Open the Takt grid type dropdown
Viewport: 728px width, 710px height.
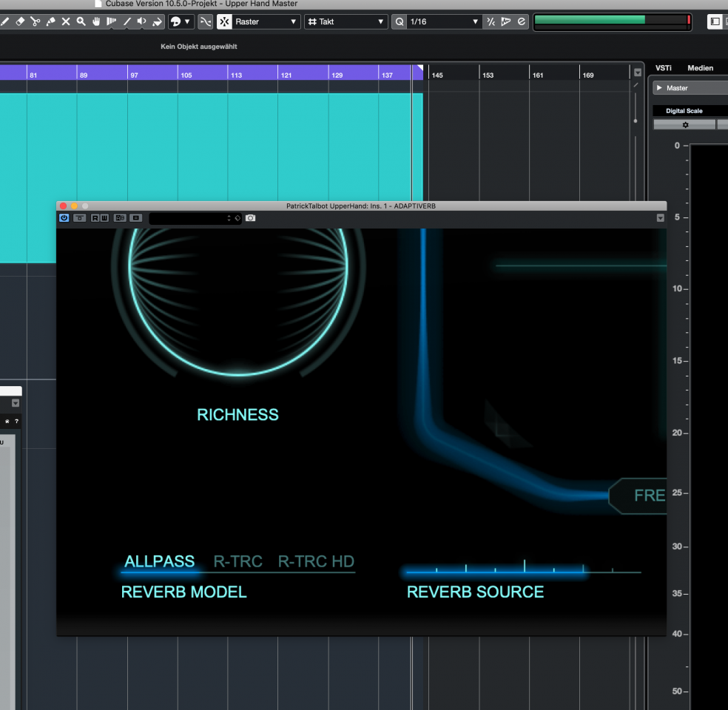(346, 21)
